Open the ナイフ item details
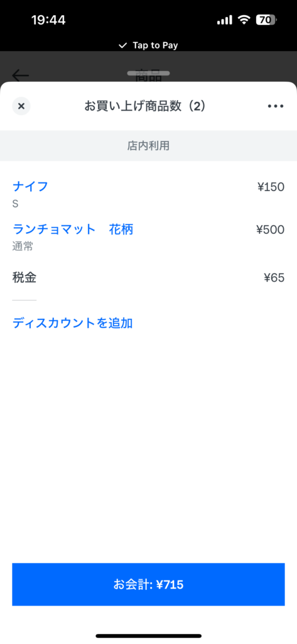 (148, 194)
